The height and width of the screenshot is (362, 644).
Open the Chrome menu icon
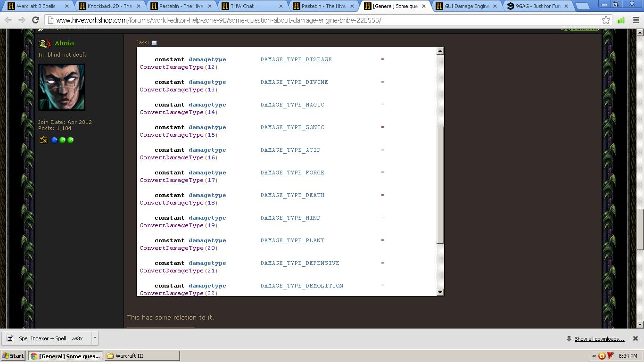point(636,20)
